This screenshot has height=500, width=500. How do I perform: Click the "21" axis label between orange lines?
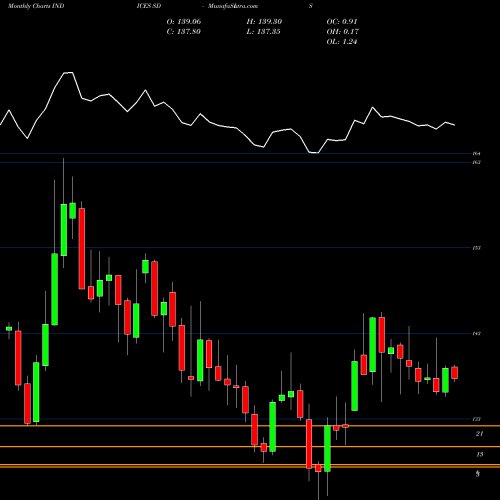click(479, 434)
